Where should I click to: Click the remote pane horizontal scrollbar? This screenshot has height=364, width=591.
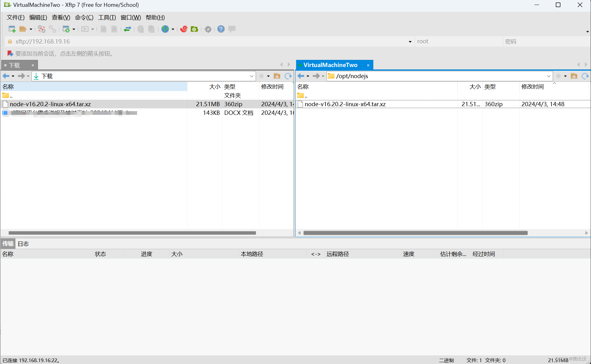415,233
